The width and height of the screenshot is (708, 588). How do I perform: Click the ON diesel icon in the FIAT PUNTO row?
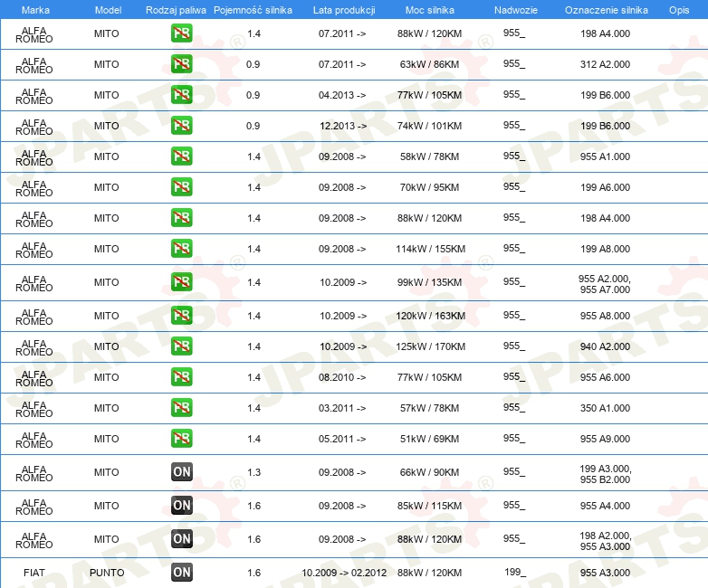coord(181,573)
